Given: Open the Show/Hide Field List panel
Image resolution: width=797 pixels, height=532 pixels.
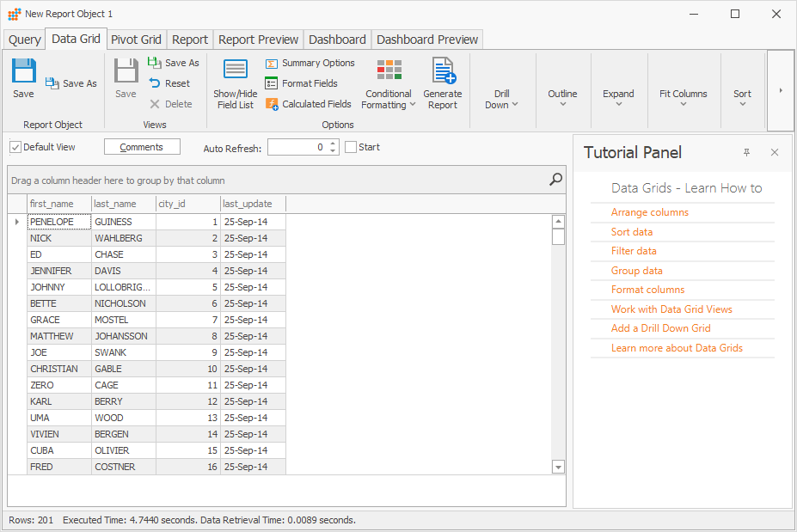Looking at the screenshot, I should click(235, 82).
